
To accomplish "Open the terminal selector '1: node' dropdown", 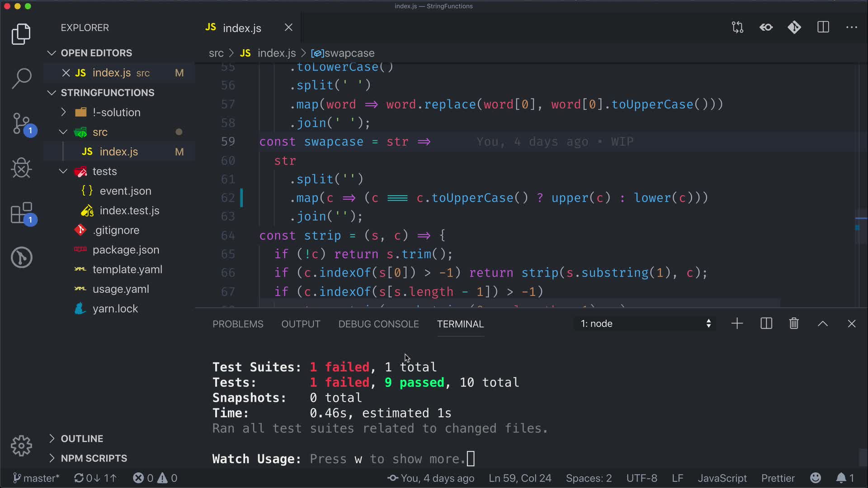I will pos(645,324).
